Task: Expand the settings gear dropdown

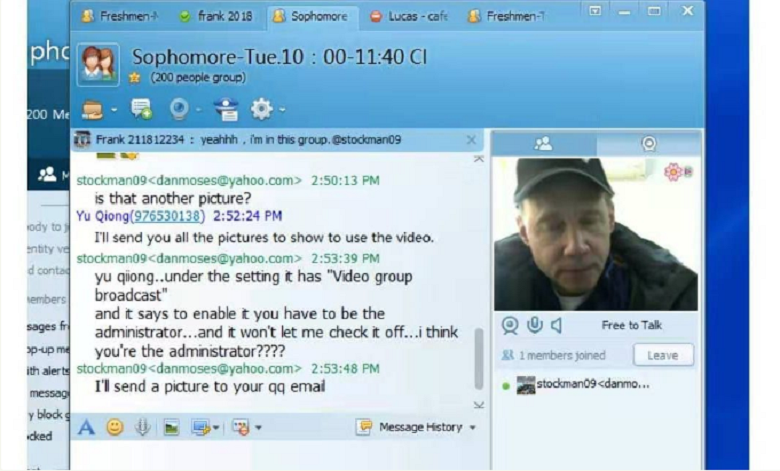Action: (x=282, y=109)
